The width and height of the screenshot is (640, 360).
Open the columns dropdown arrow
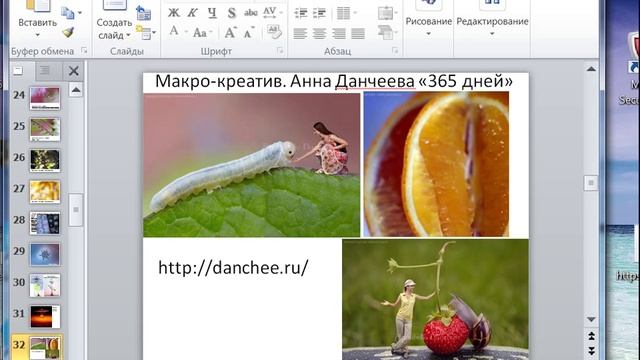tap(355, 13)
